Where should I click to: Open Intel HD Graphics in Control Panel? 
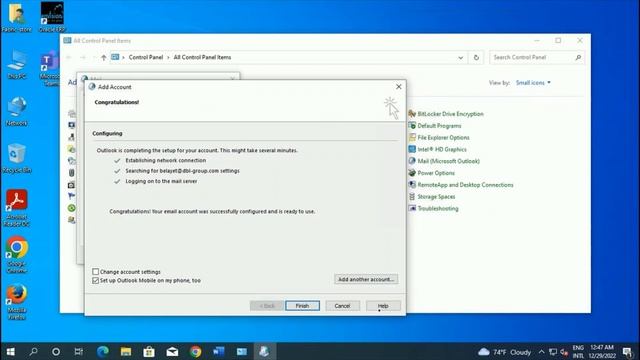[442, 149]
